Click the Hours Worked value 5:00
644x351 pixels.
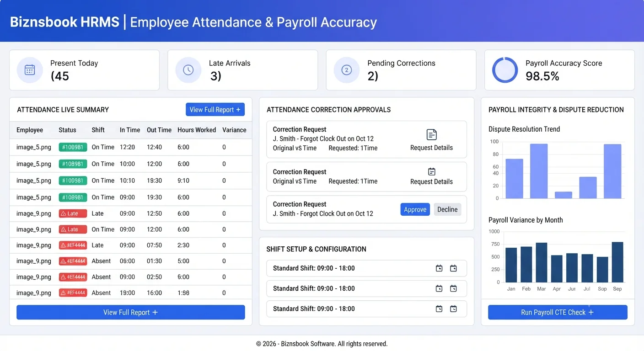coord(183,261)
